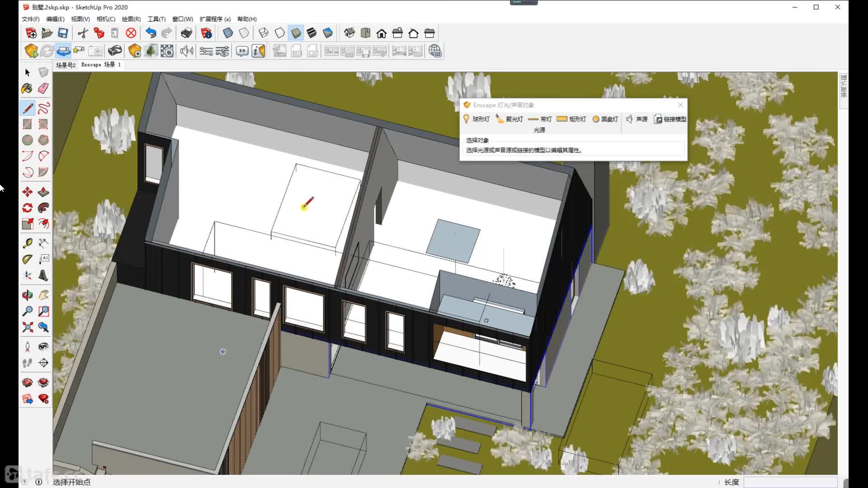The width and height of the screenshot is (868, 488).
Task: Start Enscape rendering
Action: pos(31,51)
